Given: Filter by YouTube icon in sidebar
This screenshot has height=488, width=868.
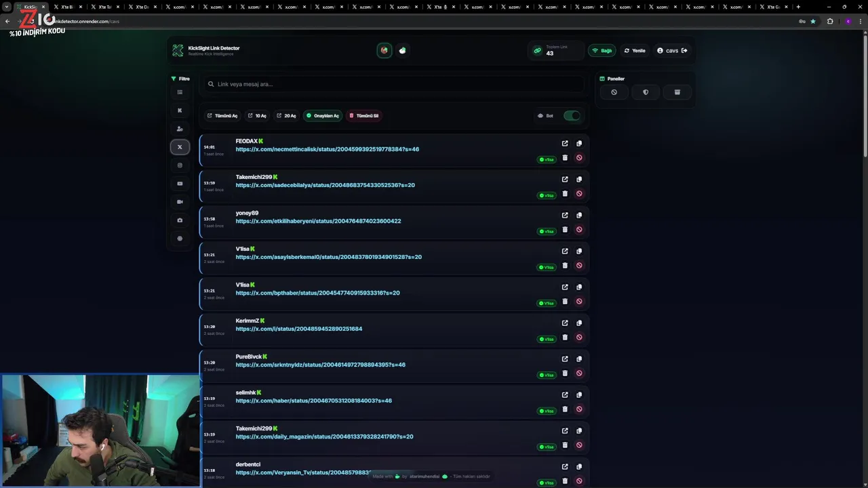Looking at the screenshot, I should pos(180,184).
